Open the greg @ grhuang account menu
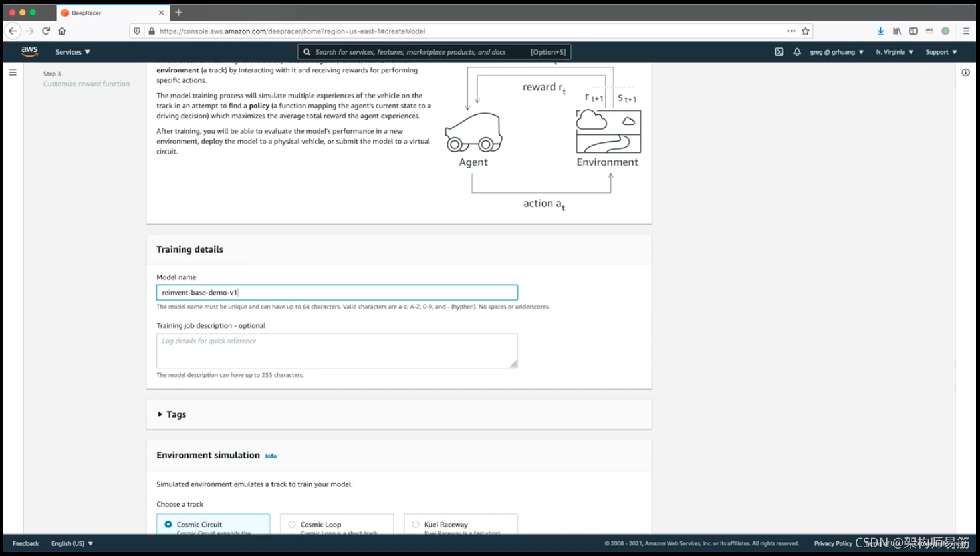Viewport: 980px width, 556px height. click(837, 52)
